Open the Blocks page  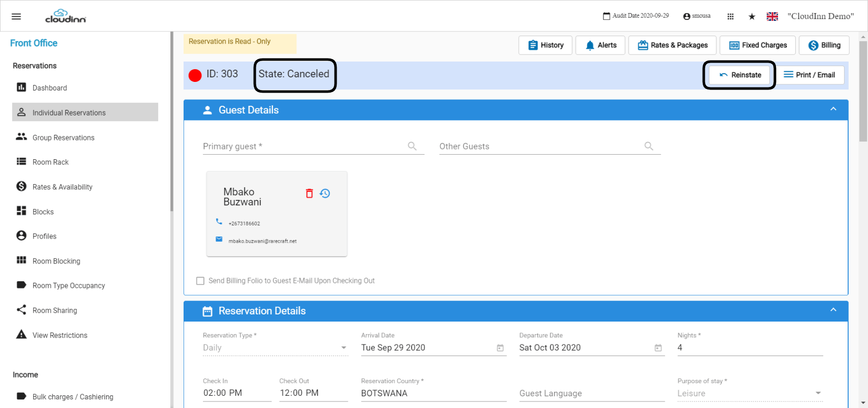[x=85, y=212]
